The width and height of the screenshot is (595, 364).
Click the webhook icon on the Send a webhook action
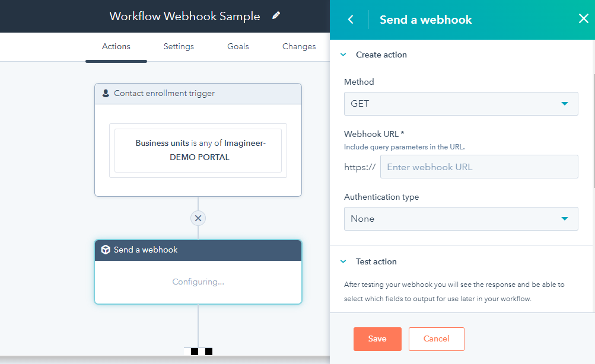click(106, 250)
